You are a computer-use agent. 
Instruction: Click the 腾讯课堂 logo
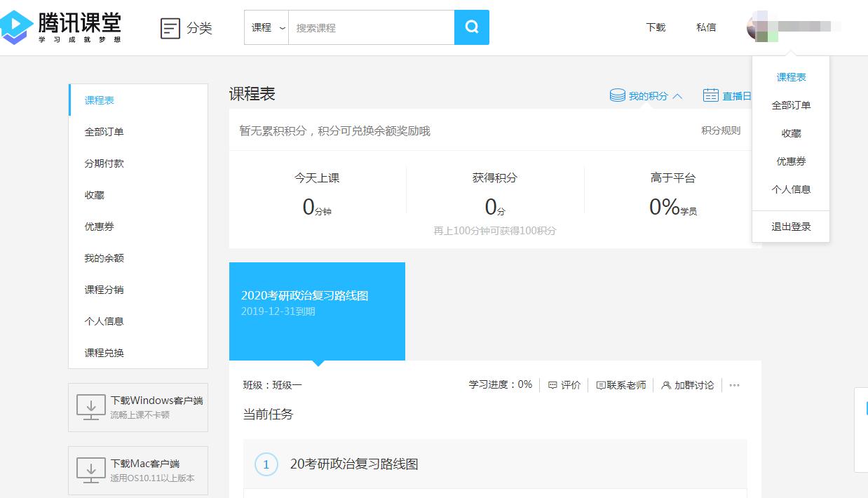pos(63,27)
